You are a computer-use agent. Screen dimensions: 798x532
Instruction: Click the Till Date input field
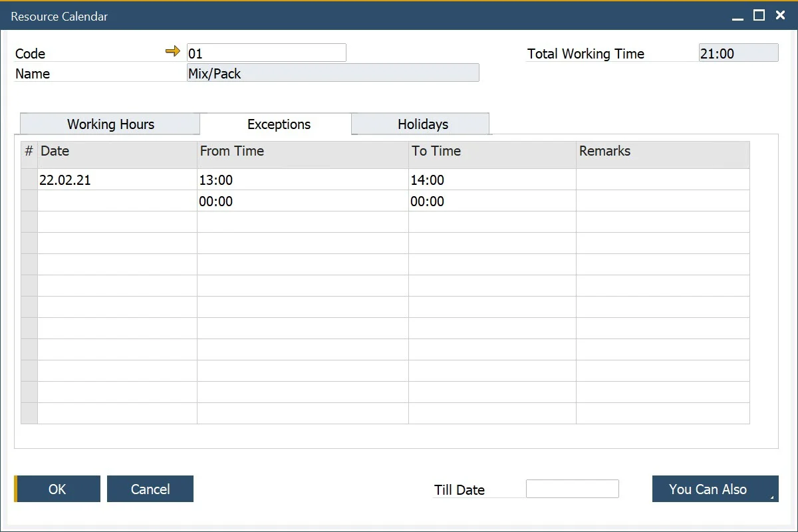(572, 489)
